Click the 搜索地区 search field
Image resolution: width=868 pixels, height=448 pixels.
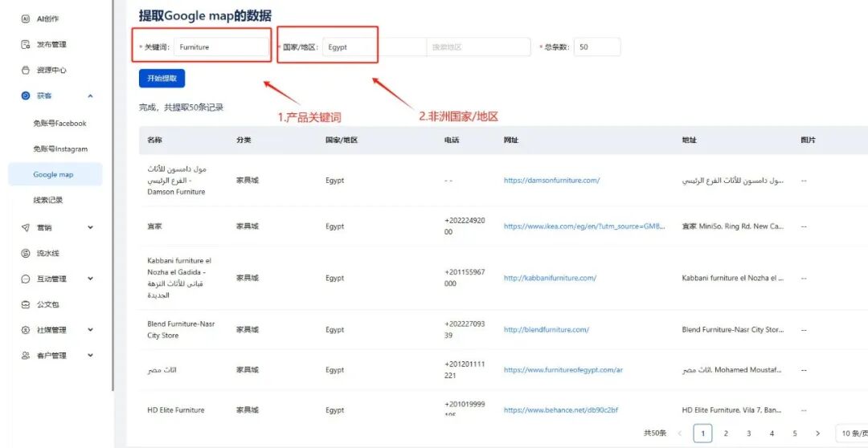tap(478, 47)
